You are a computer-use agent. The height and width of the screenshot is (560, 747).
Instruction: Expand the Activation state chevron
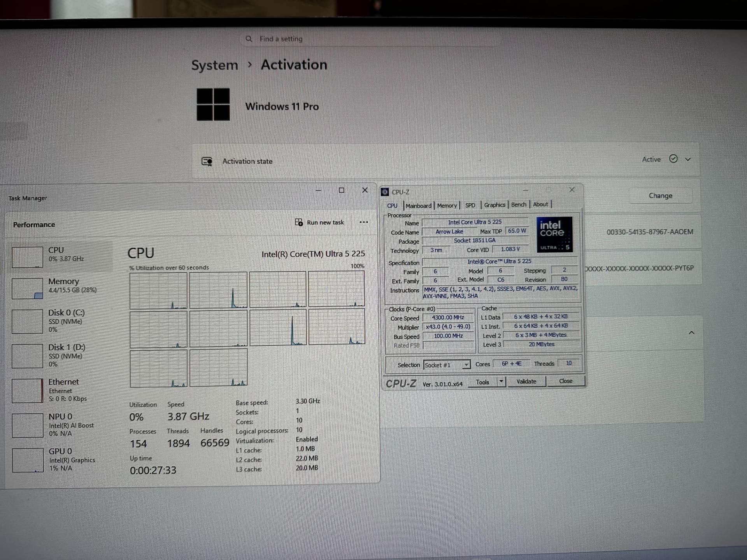(688, 159)
